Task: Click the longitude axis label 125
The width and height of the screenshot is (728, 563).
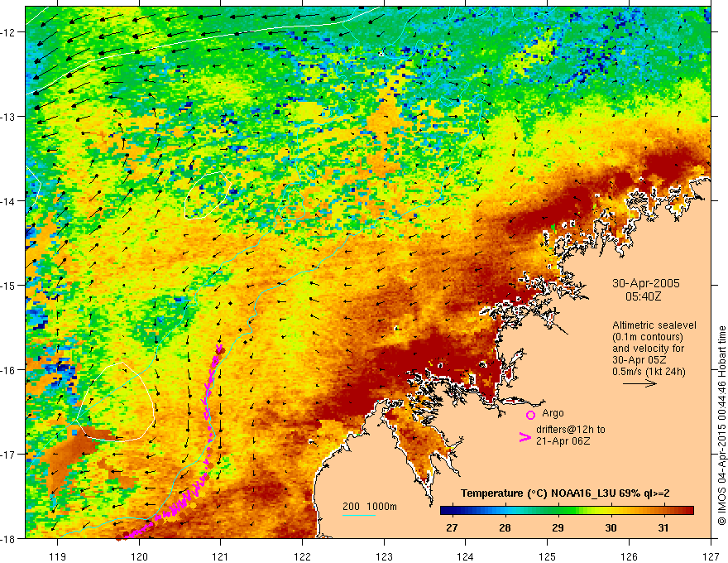Action: 548,556
